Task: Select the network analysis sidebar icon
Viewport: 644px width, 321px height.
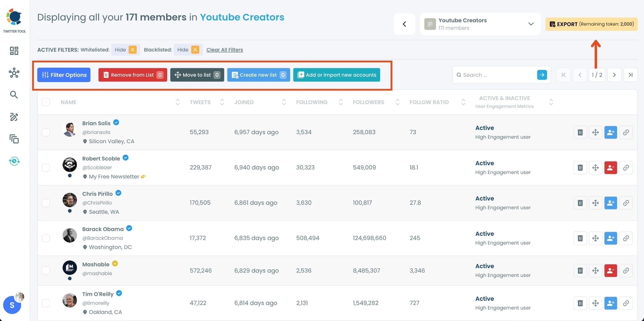Action: (14, 73)
